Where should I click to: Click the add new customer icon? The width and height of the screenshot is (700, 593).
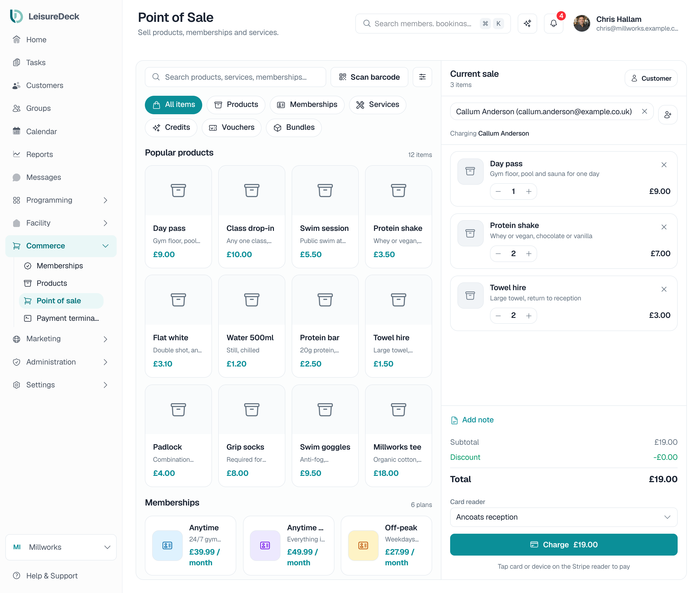[667, 115]
